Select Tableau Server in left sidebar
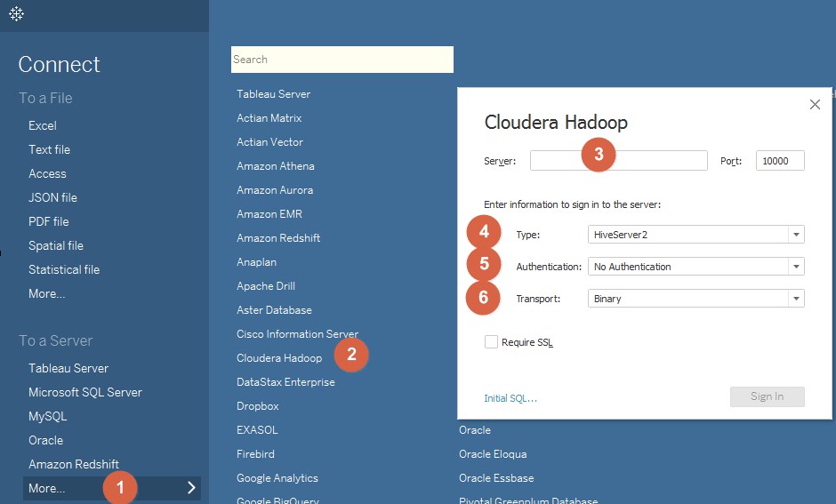The height and width of the screenshot is (504, 836). (x=68, y=368)
